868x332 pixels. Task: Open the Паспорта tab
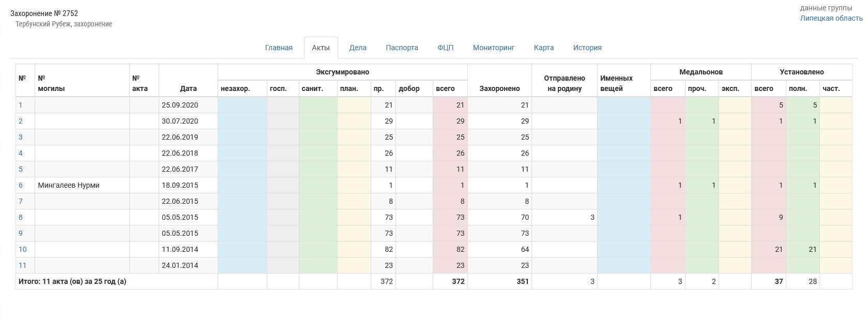click(x=402, y=48)
